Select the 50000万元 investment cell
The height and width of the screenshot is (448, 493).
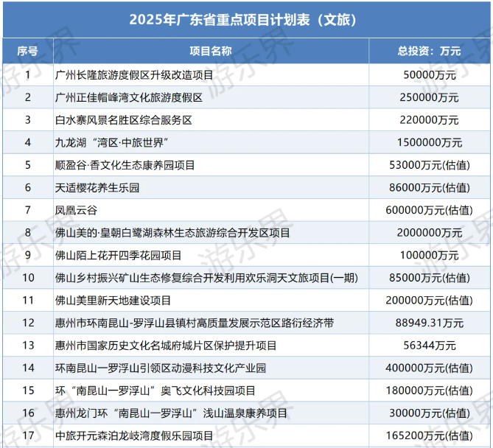[x=430, y=75]
